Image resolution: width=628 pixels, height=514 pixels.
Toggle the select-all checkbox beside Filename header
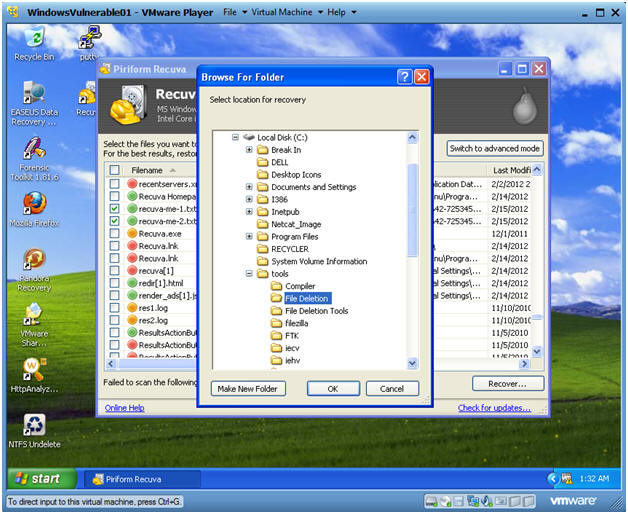115,170
